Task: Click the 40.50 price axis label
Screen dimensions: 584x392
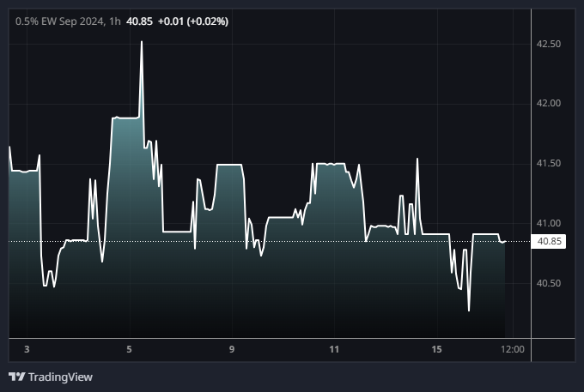Action: 549,283
